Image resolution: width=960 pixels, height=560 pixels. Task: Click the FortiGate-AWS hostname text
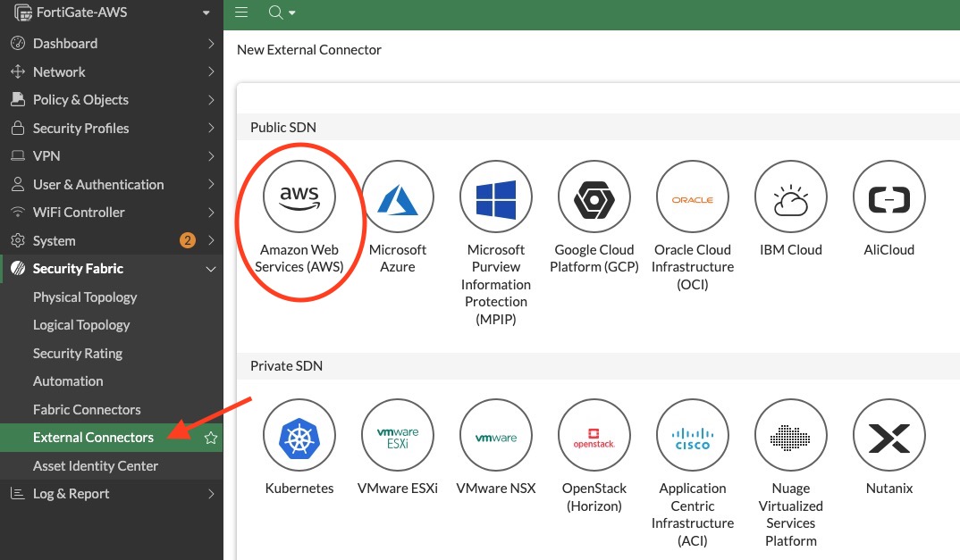pos(81,13)
